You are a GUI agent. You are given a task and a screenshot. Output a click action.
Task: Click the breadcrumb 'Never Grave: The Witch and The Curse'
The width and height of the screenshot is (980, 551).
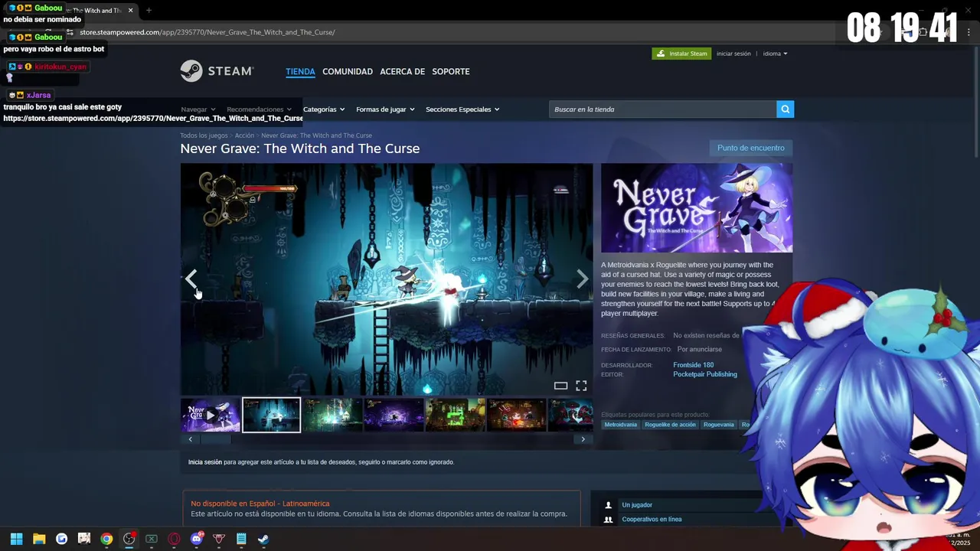tap(316, 135)
